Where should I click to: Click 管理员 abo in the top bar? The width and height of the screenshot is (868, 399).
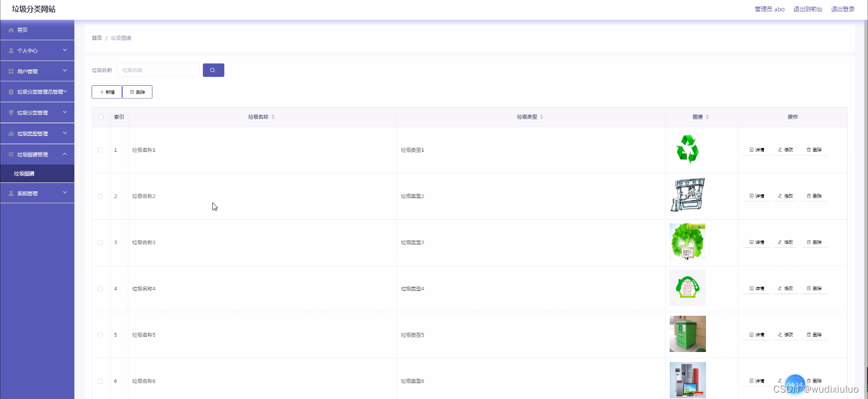tap(770, 9)
